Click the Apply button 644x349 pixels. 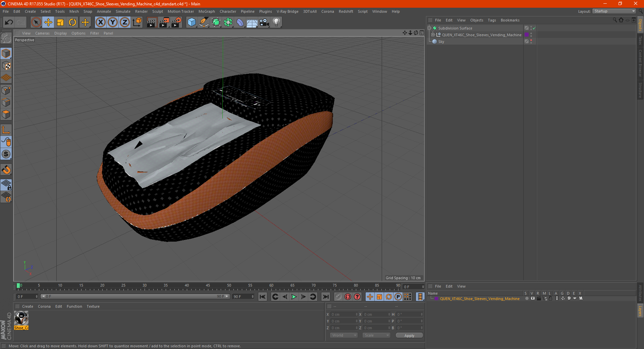tap(409, 335)
